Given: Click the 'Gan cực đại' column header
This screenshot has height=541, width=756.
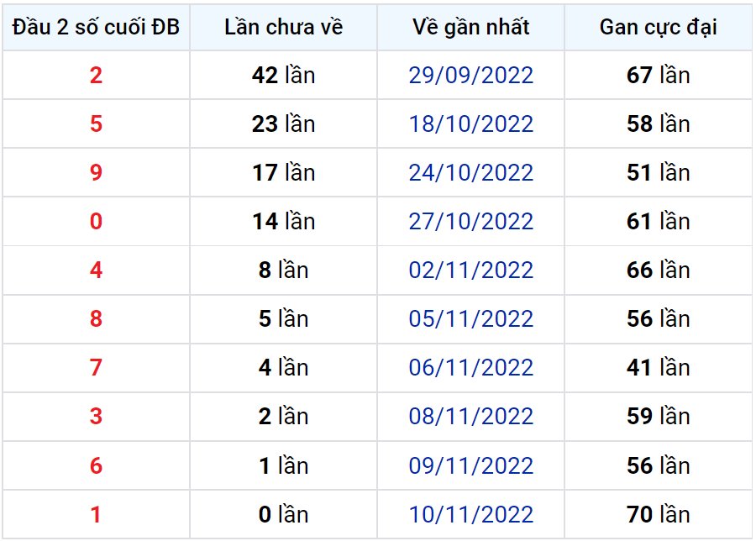Looking at the screenshot, I should tap(658, 28).
